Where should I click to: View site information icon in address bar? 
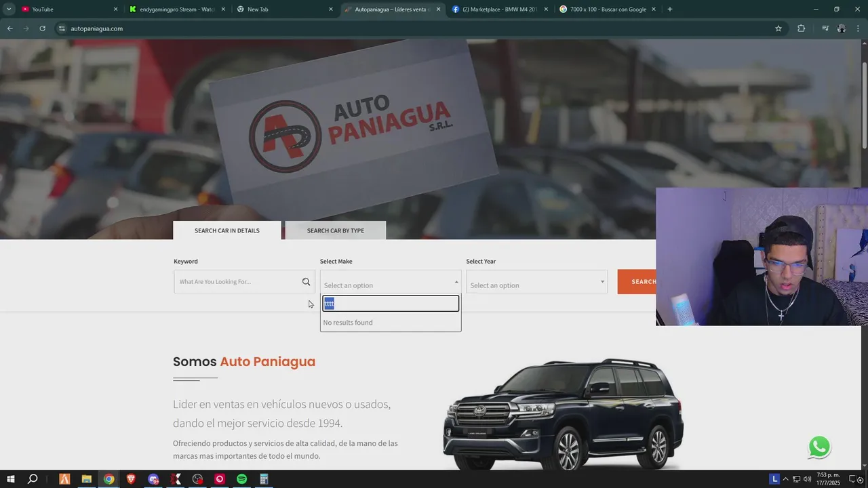(62, 28)
